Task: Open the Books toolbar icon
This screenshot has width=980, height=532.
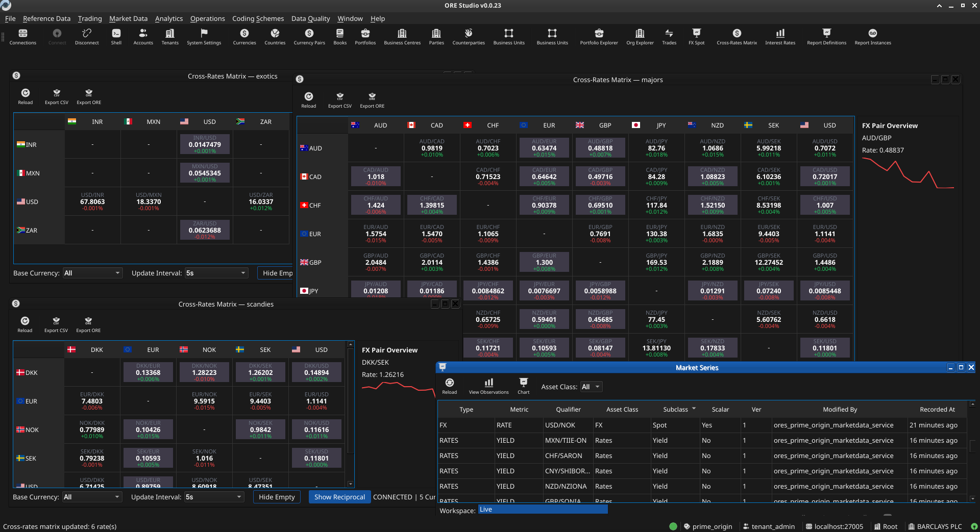Action: coord(340,37)
